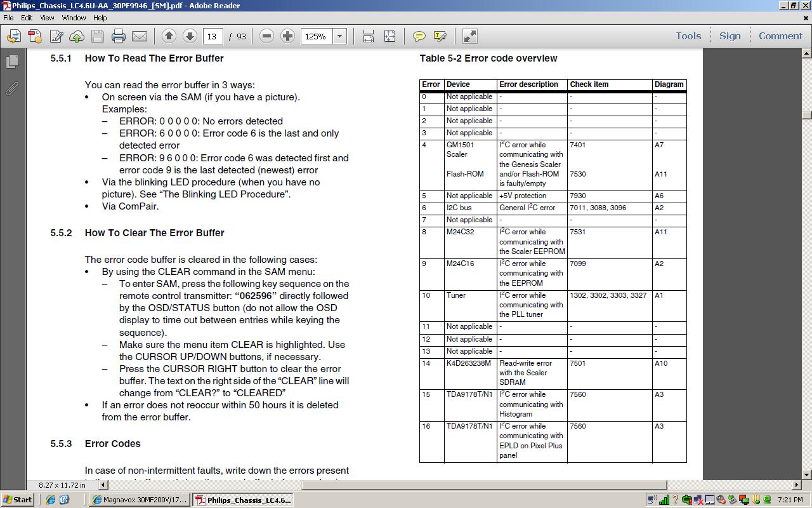Select the highlight text tool
Image resolution: width=812 pixels, height=508 pixels.
[x=440, y=36]
